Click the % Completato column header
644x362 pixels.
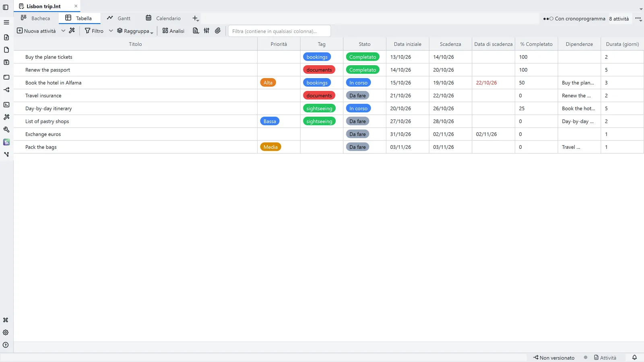[x=536, y=44]
